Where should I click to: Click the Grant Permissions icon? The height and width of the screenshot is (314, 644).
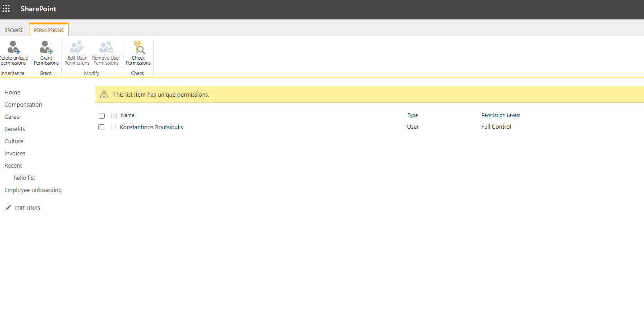coord(46,48)
